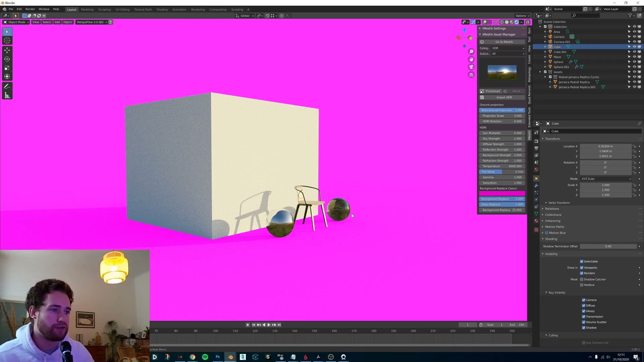Jump to the timeline end frame
The height and width of the screenshot is (362, 644).
click(279, 325)
